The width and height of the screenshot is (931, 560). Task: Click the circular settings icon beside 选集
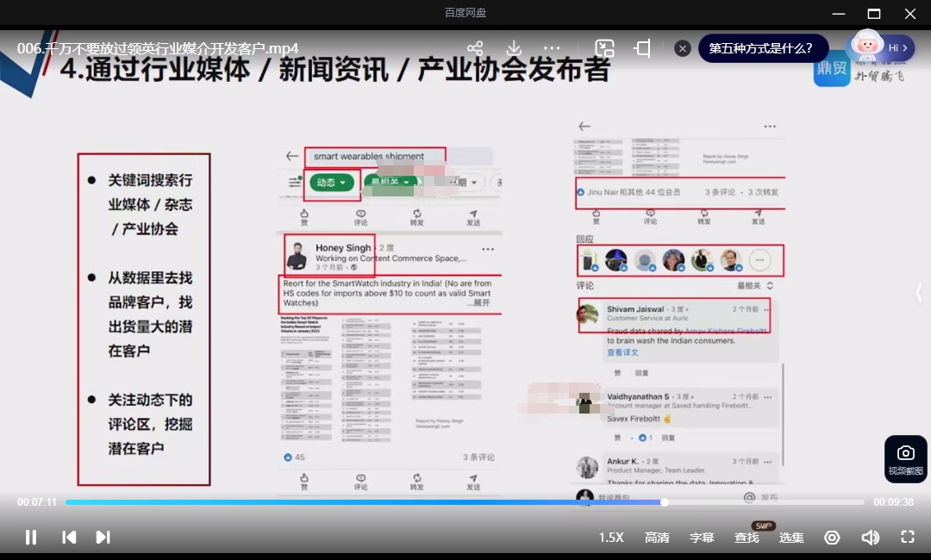pos(832,538)
